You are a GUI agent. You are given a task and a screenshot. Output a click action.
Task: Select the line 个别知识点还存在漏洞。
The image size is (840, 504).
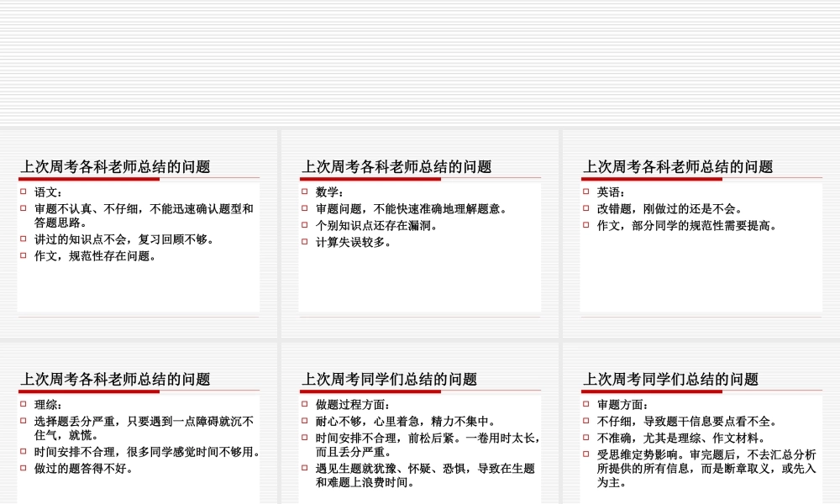tap(377, 225)
